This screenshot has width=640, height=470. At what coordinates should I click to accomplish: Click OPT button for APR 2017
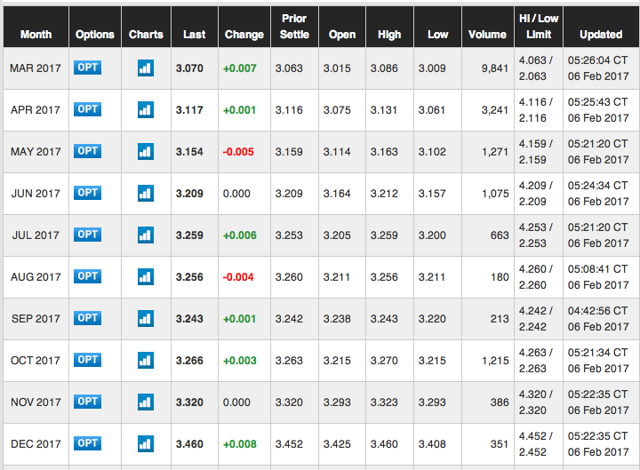pyautogui.click(x=87, y=109)
